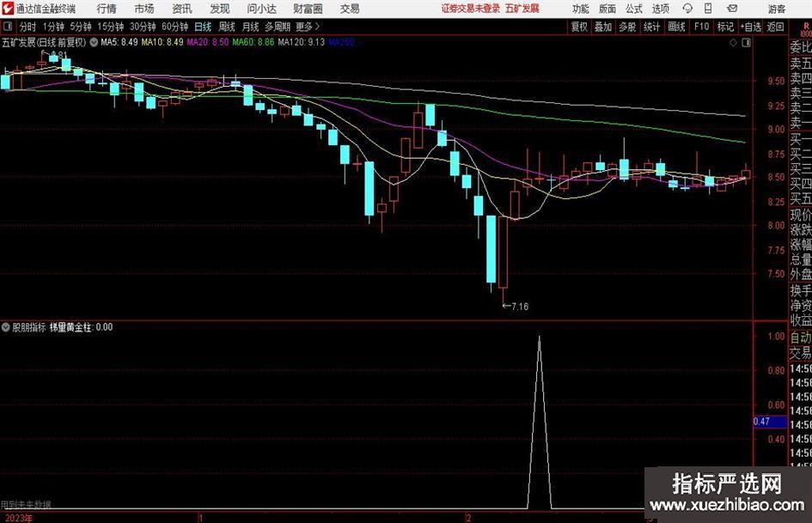Click the 复权 toolbar button
The height and width of the screenshot is (523, 812).
click(579, 27)
